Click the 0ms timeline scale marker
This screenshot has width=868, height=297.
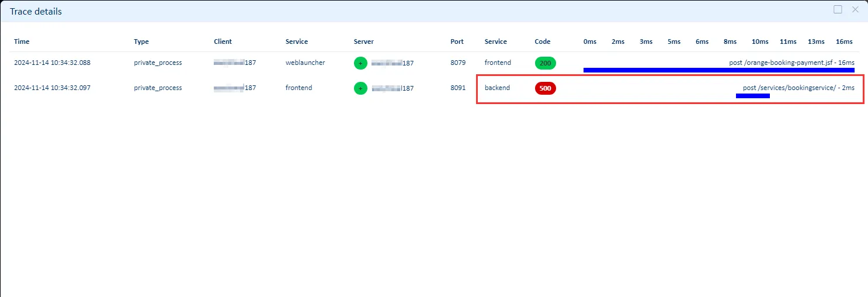click(x=590, y=42)
